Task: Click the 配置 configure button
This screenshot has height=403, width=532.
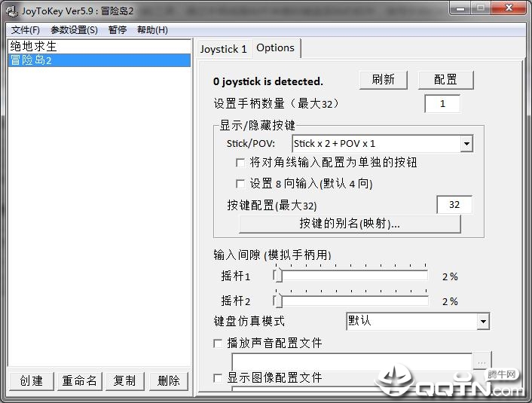Action: [446, 80]
